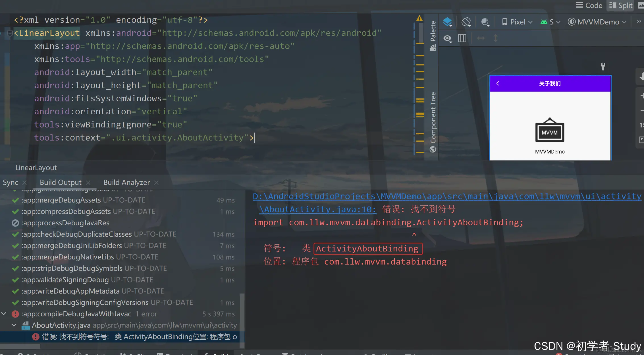Click the yellow warning icon in editor
This screenshot has width=644, height=355.
point(419,18)
